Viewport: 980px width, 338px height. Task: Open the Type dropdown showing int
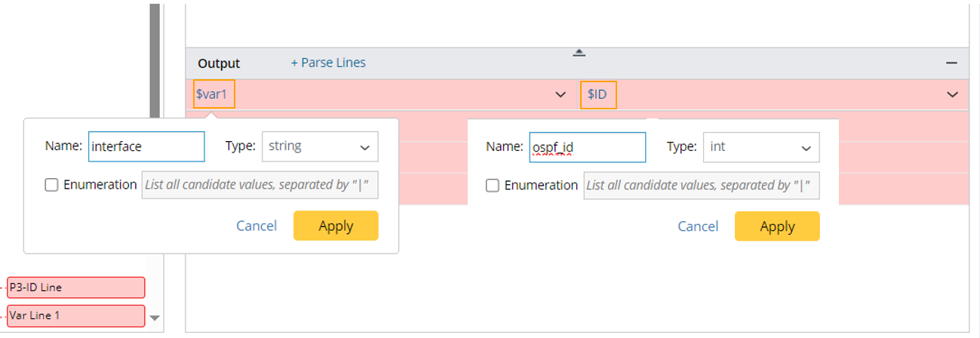coord(761,147)
